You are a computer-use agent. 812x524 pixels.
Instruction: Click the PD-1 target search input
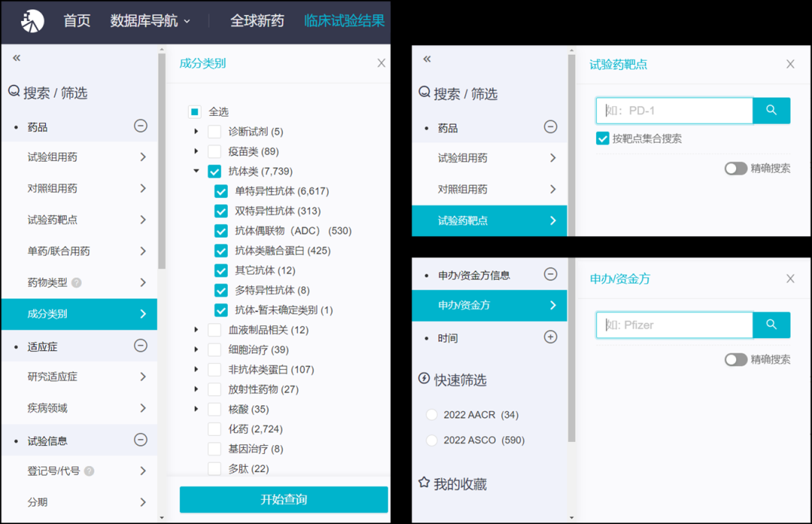pyautogui.click(x=674, y=111)
